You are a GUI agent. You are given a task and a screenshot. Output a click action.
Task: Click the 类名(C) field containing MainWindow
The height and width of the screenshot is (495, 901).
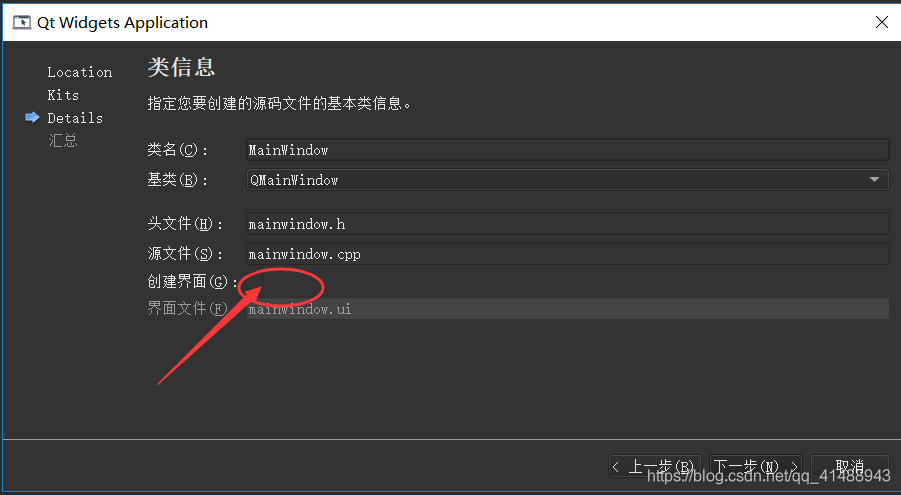click(567, 150)
